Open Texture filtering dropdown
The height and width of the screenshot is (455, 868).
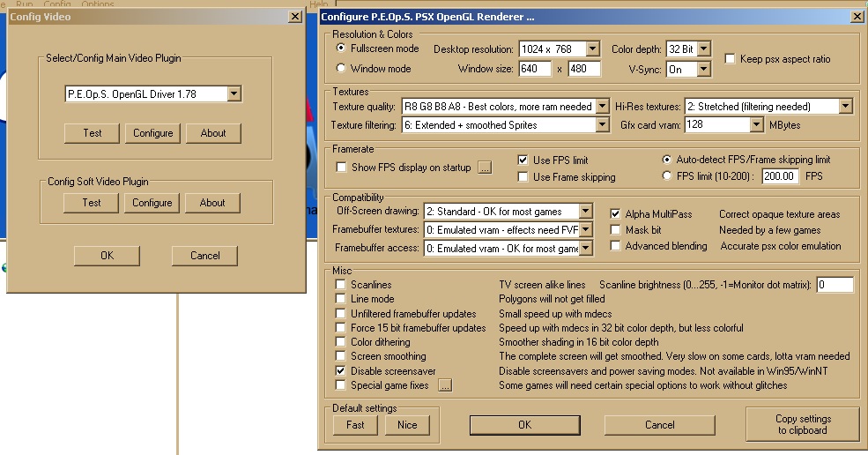point(603,125)
